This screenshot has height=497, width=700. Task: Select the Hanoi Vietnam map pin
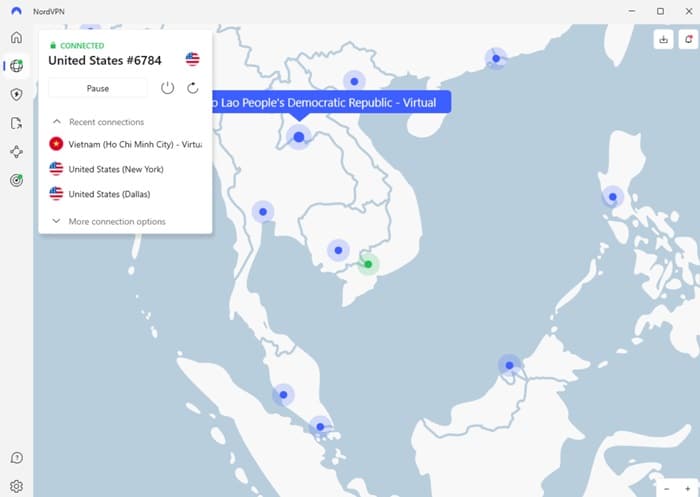pos(354,82)
